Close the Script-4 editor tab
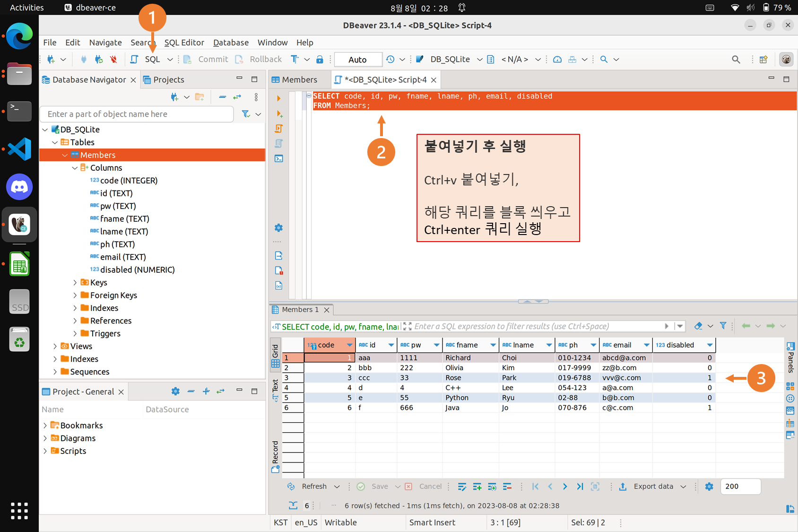 coord(434,80)
